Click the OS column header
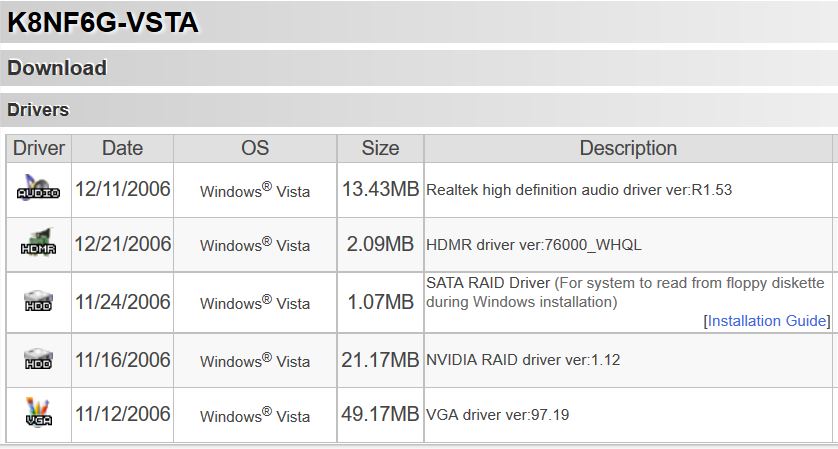This screenshot has height=449, width=838. click(x=255, y=148)
